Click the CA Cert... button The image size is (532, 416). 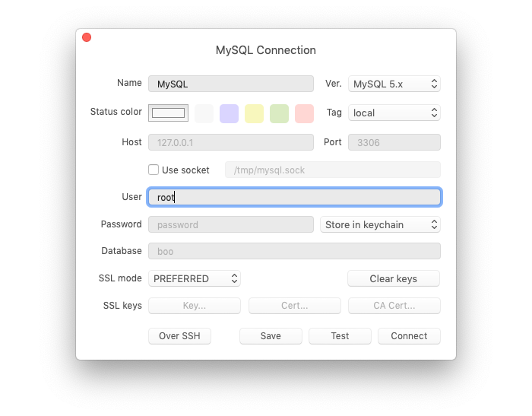pyautogui.click(x=394, y=306)
